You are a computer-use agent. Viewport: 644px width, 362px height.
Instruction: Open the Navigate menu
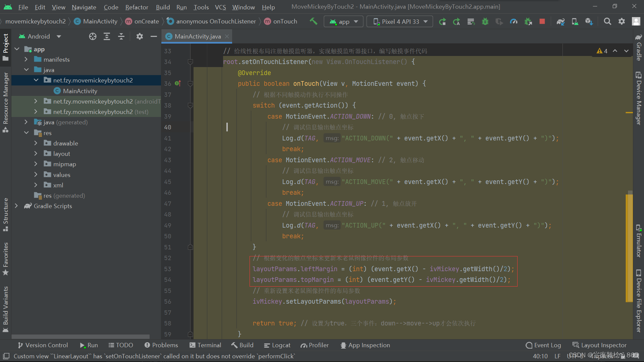point(84,7)
